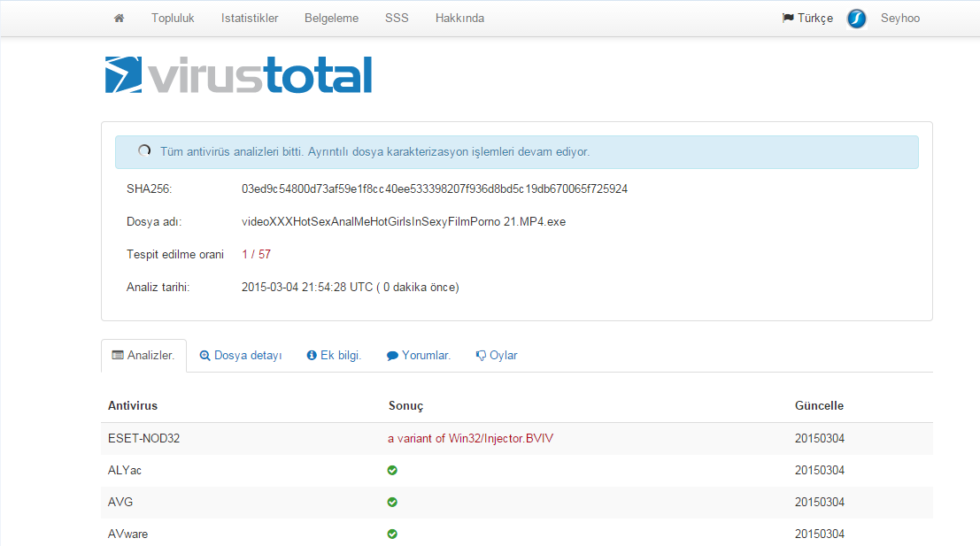
Task: Open the Hakkında page
Action: coord(460,18)
